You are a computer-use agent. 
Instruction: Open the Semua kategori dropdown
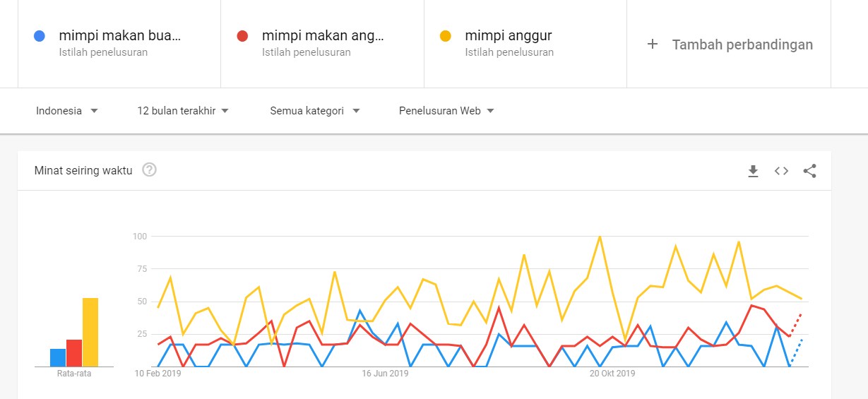[315, 111]
